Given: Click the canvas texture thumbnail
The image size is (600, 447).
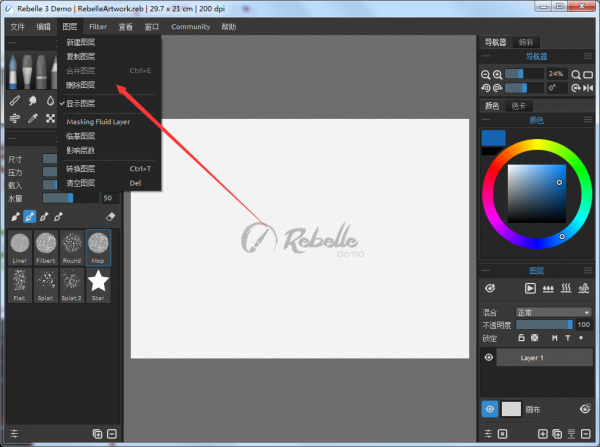Looking at the screenshot, I should coord(511,408).
